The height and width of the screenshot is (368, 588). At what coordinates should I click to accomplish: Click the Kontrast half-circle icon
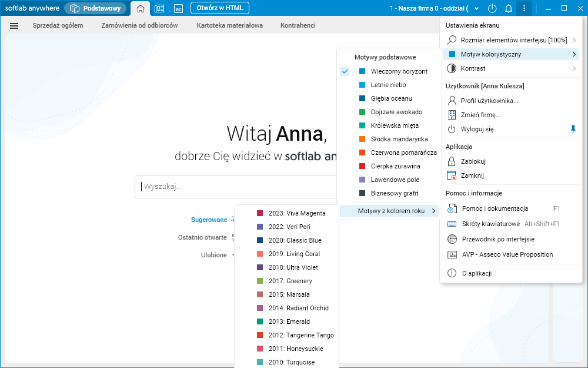(452, 68)
